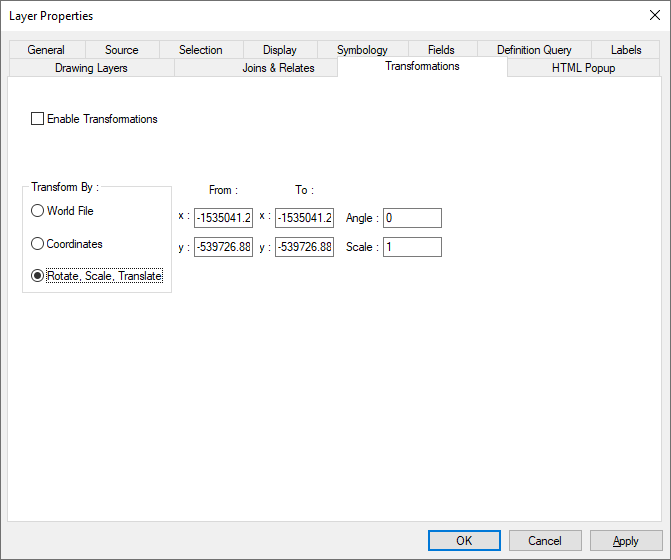Open the Drawing Layers tab
The image size is (671, 560).
pyautogui.click(x=91, y=68)
